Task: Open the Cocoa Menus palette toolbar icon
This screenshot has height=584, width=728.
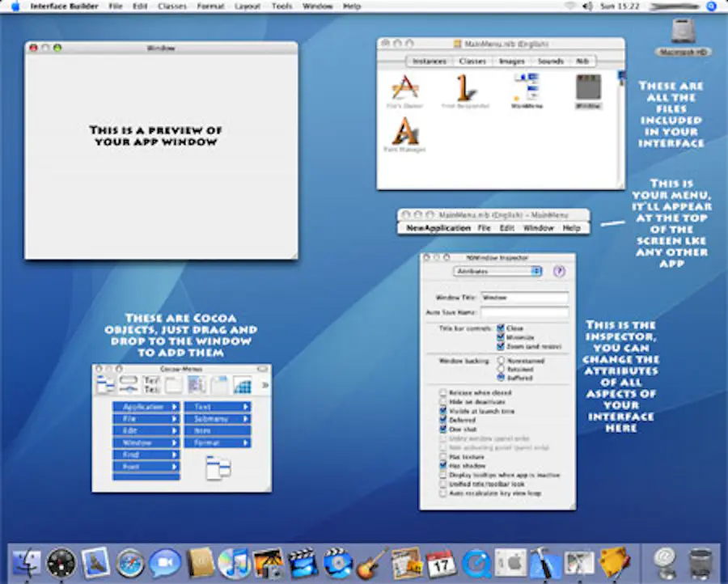Action: click(x=105, y=385)
